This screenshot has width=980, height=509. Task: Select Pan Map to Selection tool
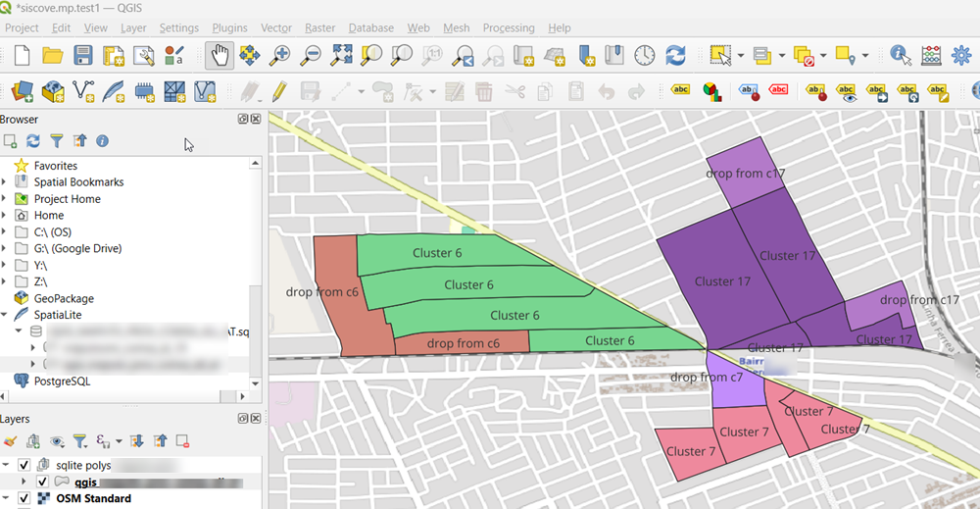(x=250, y=56)
